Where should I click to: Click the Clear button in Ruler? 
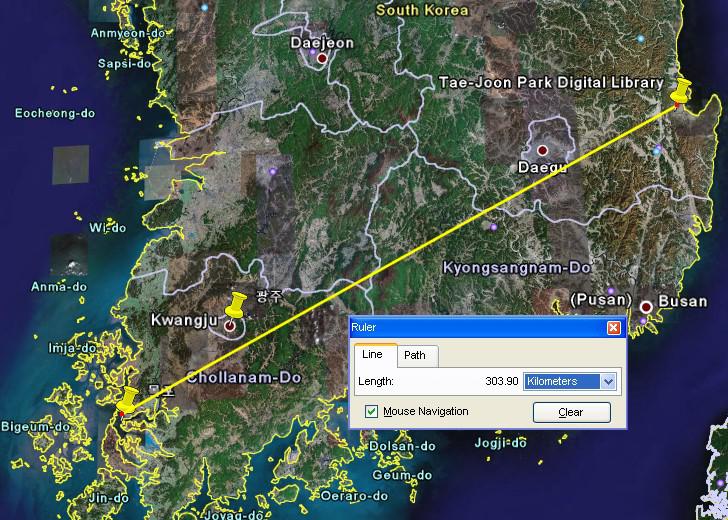(572, 412)
